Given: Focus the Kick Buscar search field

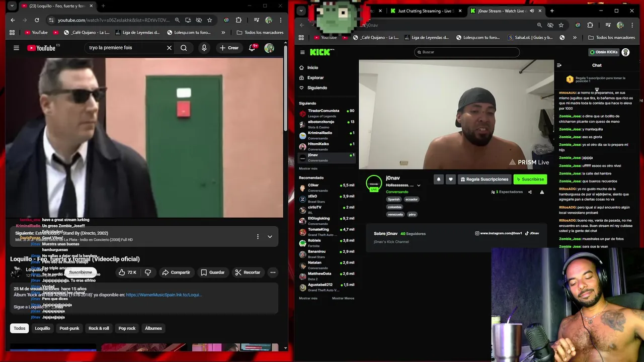Looking at the screenshot, I should (467, 52).
